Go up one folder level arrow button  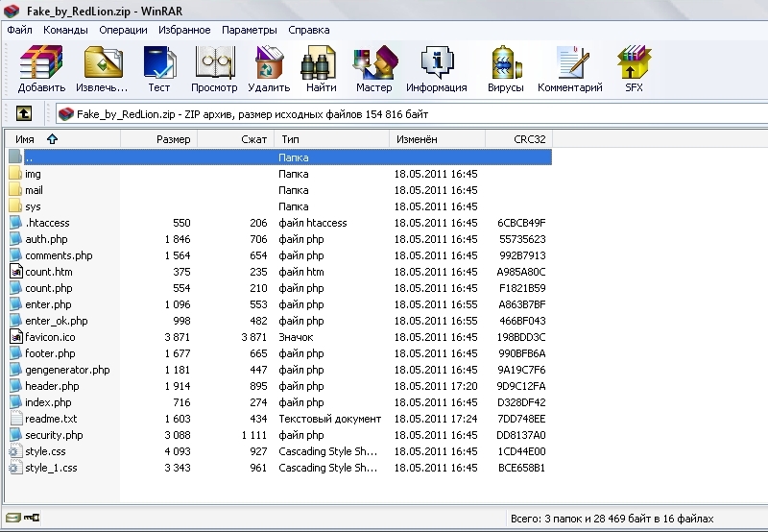tap(24, 113)
